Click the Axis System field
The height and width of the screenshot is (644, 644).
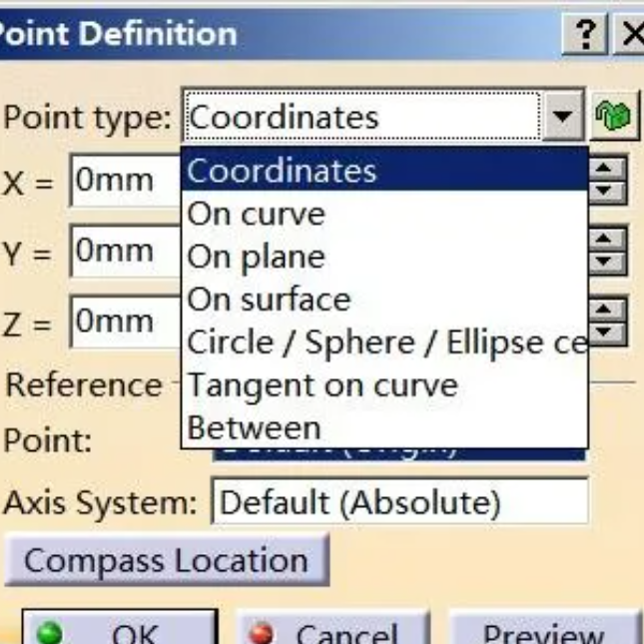(x=399, y=503)
